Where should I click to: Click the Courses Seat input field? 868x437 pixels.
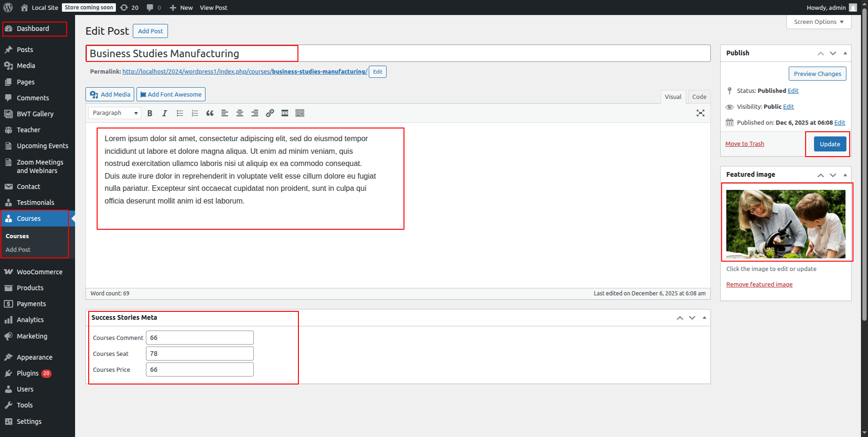pyautogui.click(x=199, y=354)
